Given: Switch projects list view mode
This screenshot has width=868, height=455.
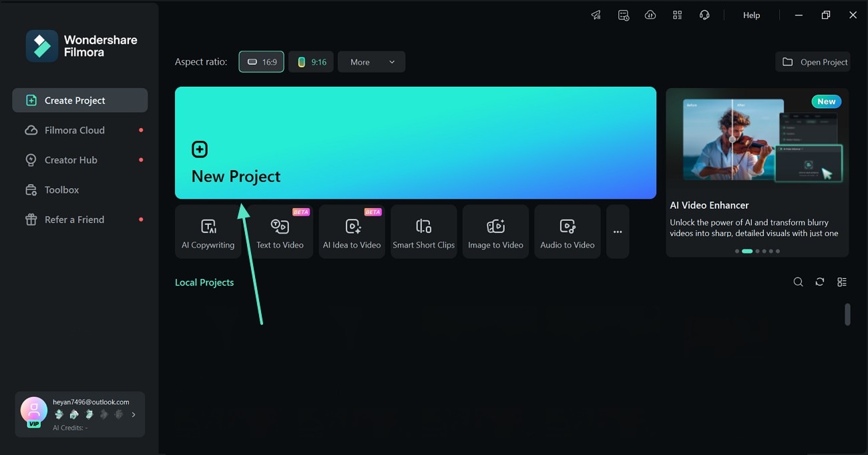Looking at the screenshot, I should pyautogui.click(x=842, y=282).
